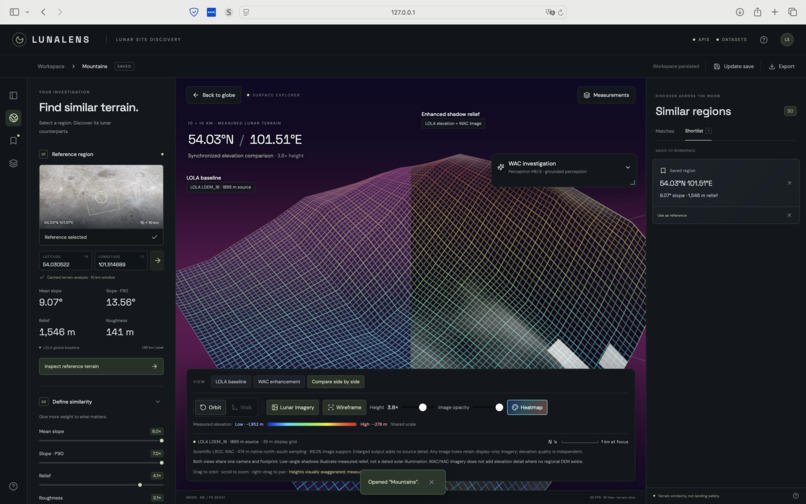Toggle the left sidebar panel icon

[x=13, y=96]
